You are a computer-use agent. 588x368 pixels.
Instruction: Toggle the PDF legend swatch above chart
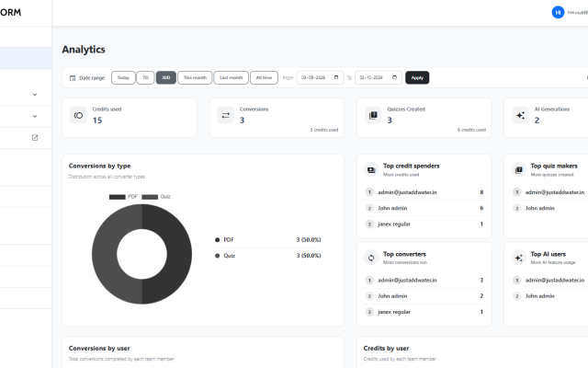pyautogui.click(x=118, y=197)
